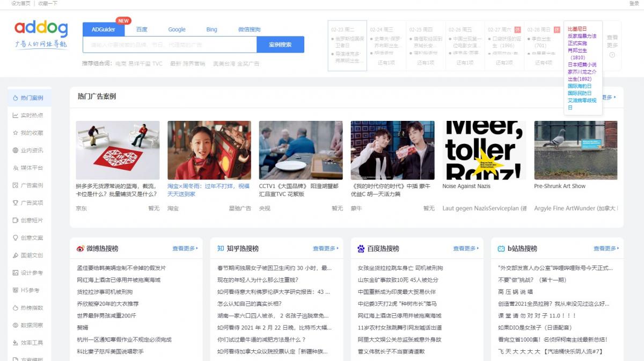
Task: Open 实时热点 chart icon in sidebar
Action: click(x=16, y=115)
